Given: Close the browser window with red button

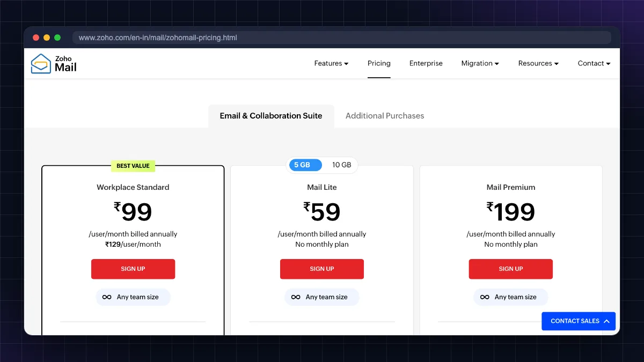Looking at the screenshot, I should (x=36, y=38).
